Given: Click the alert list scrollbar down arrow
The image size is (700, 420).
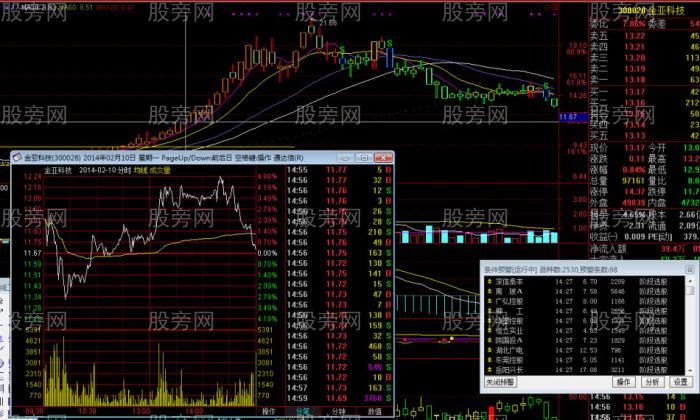Looking at the screenshot, I should tap(691, 370).
